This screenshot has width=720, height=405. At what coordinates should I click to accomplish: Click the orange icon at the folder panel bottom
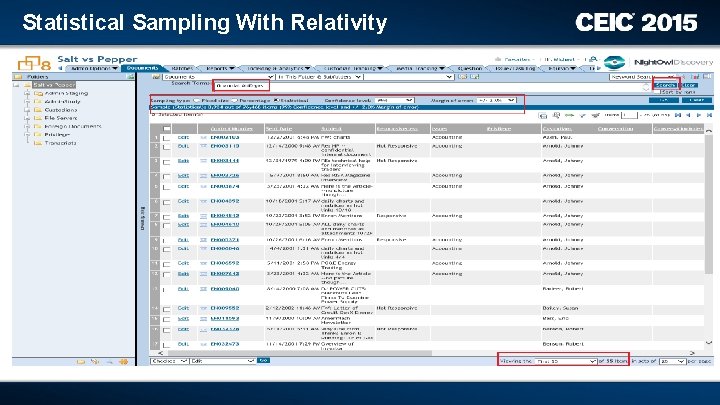(x=124, y=362)
